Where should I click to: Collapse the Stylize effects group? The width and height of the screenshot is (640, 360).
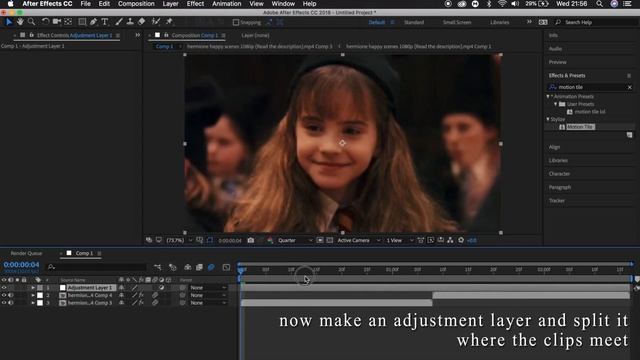tap(548, 119)
